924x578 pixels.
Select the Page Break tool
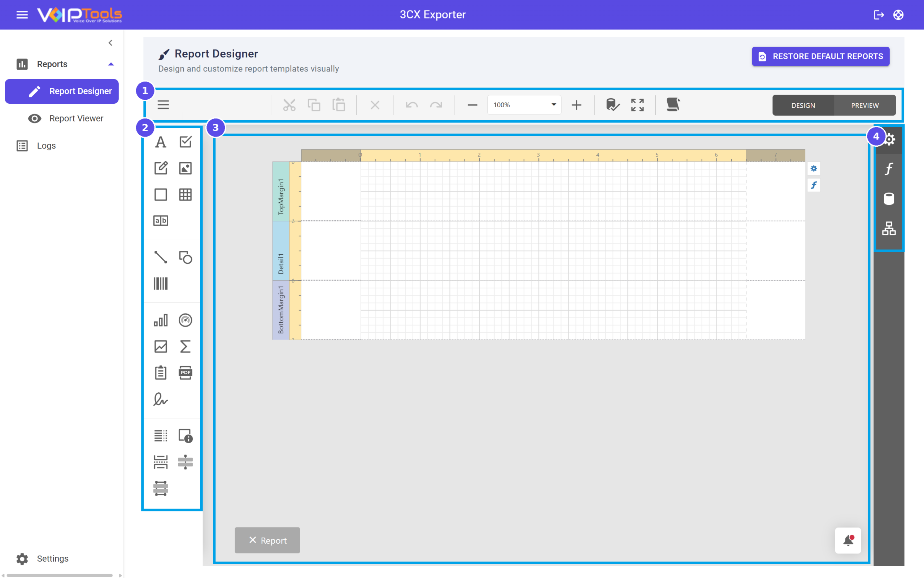click(161, 462)
